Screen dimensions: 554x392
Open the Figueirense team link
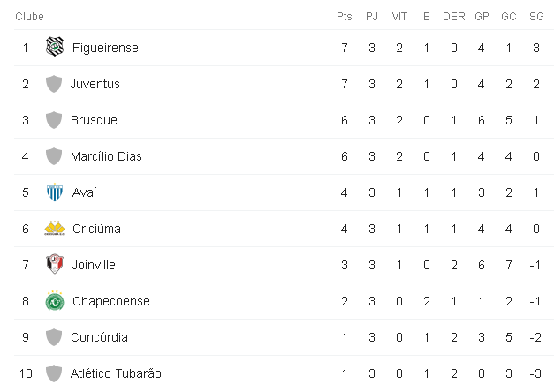[x=105, y=48]
